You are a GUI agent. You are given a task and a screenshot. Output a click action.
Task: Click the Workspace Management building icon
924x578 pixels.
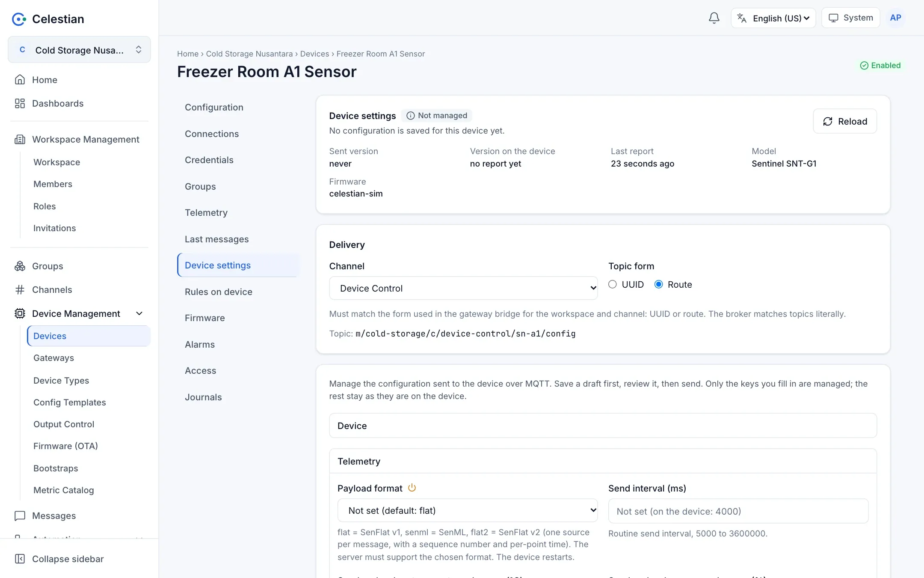20,139
